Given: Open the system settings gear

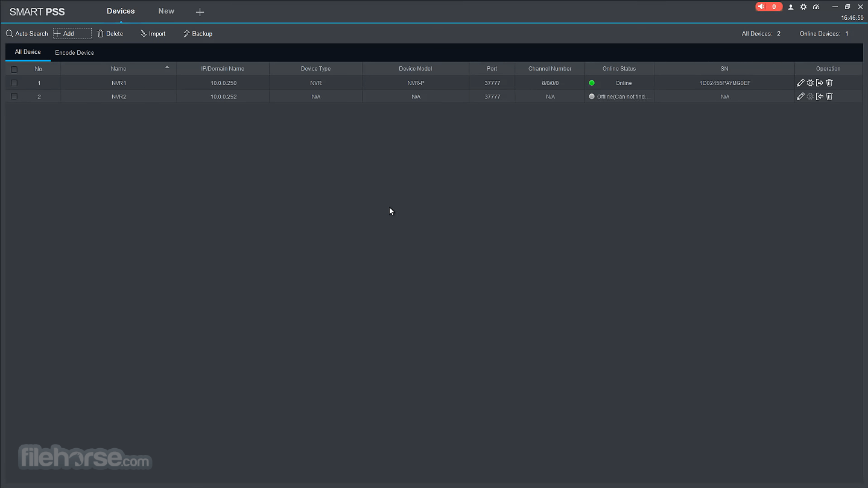Looking at the screenshot, I should pyautogui.click(x=803, y=7).
